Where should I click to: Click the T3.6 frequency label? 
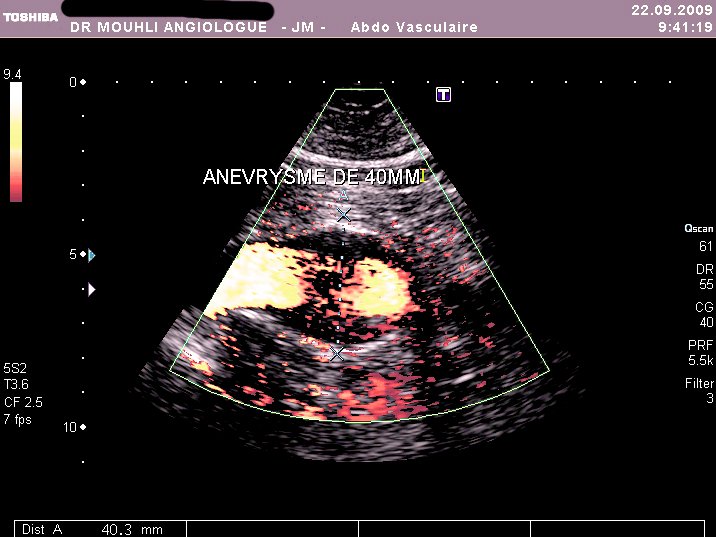pyautogui.click(x=16, y=384)
